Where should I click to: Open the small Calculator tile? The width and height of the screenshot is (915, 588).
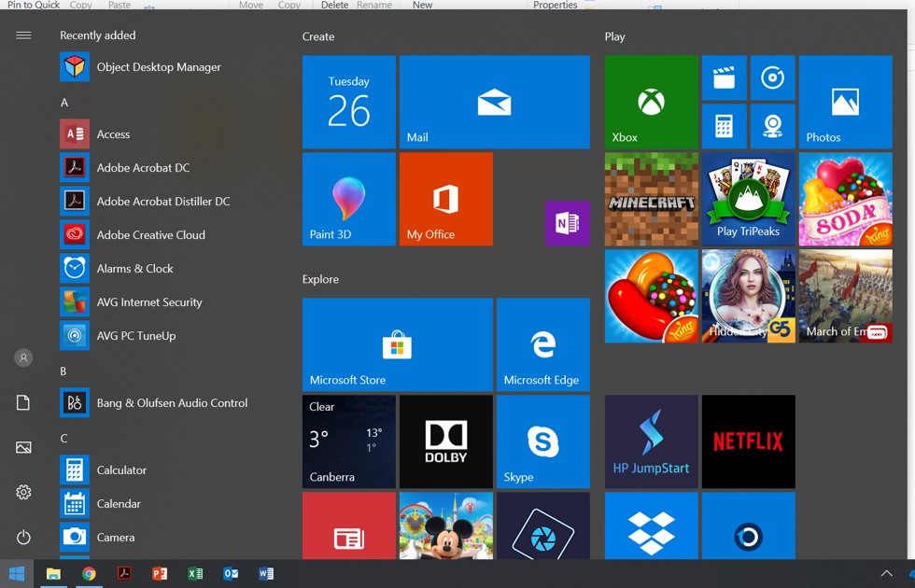click(725, 126)
